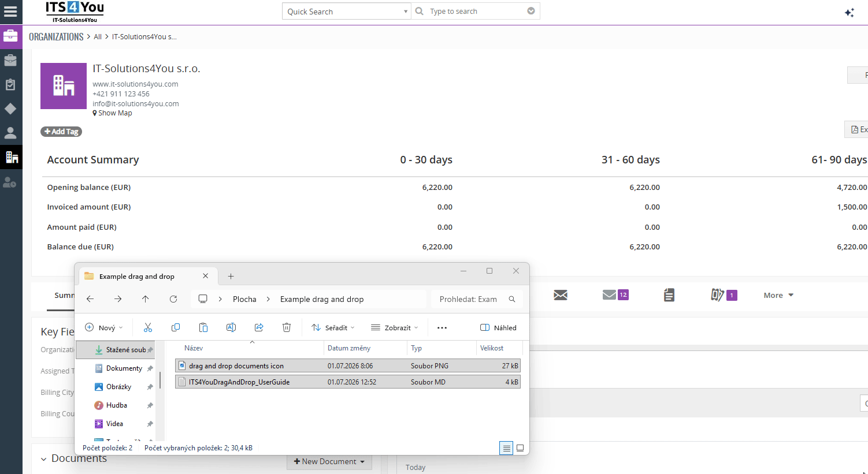Image resolution: width=868 pixels, height=474 pixels.
Task: Click the Copy icon in Explorer toolbar
Action: click(x=176, y=327)
